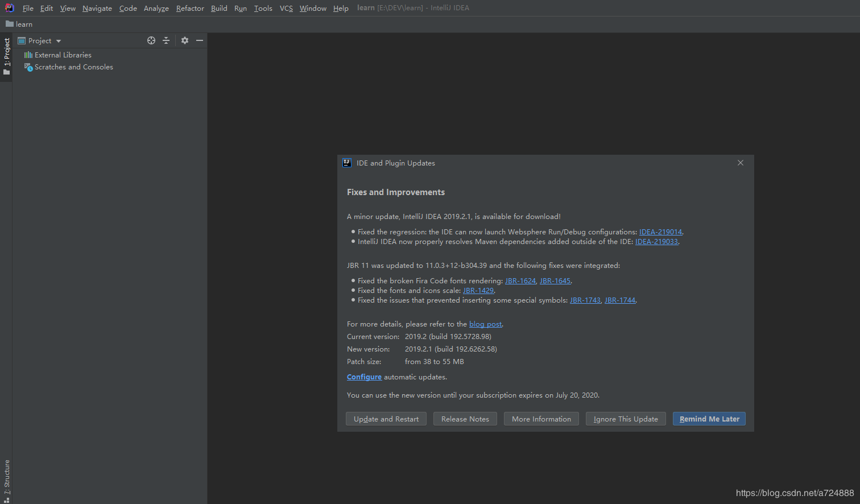Click Update and Restart button
This screenshot has height=504, width=860.
386,419
